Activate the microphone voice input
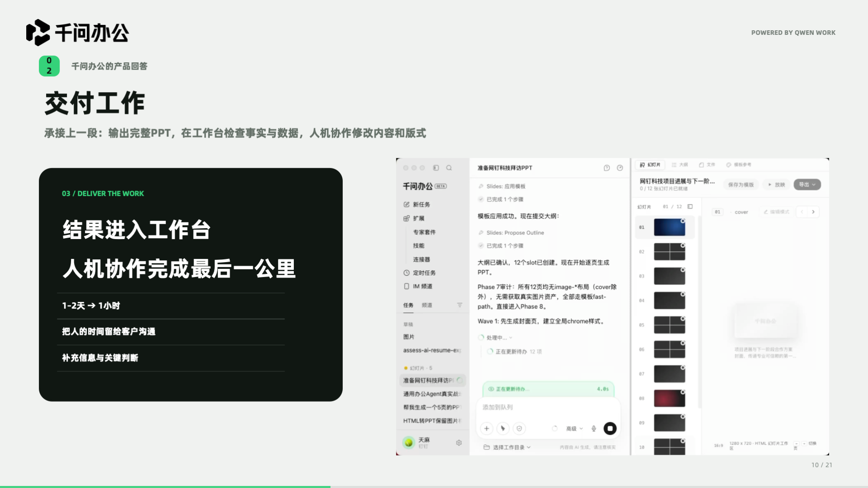This screenshot has width=868, height=488. pos(594,428)
